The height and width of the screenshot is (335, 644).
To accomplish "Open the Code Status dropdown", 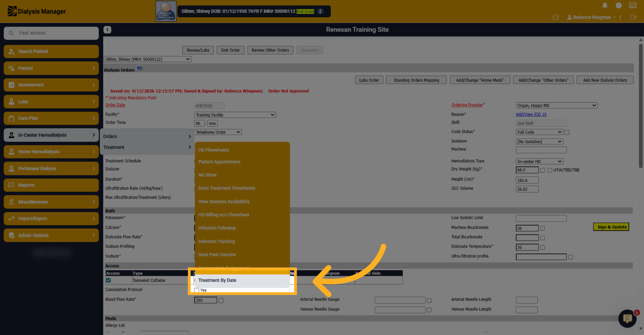I will [x=539, y=132].
